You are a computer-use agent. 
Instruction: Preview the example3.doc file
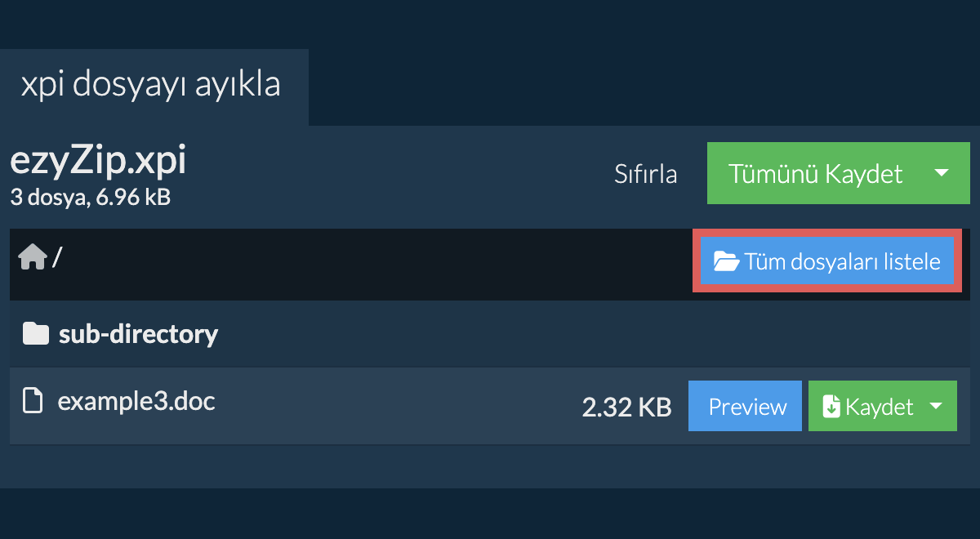pos(746,406)
